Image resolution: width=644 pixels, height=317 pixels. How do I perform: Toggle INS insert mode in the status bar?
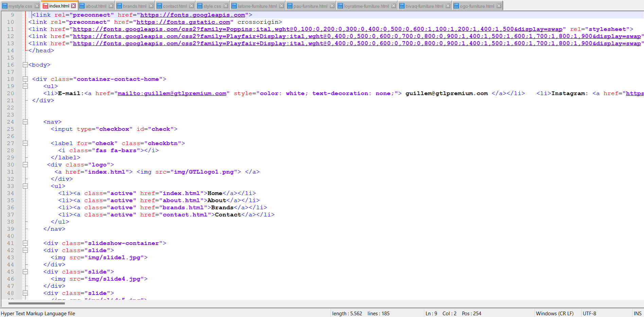point(637,314)
